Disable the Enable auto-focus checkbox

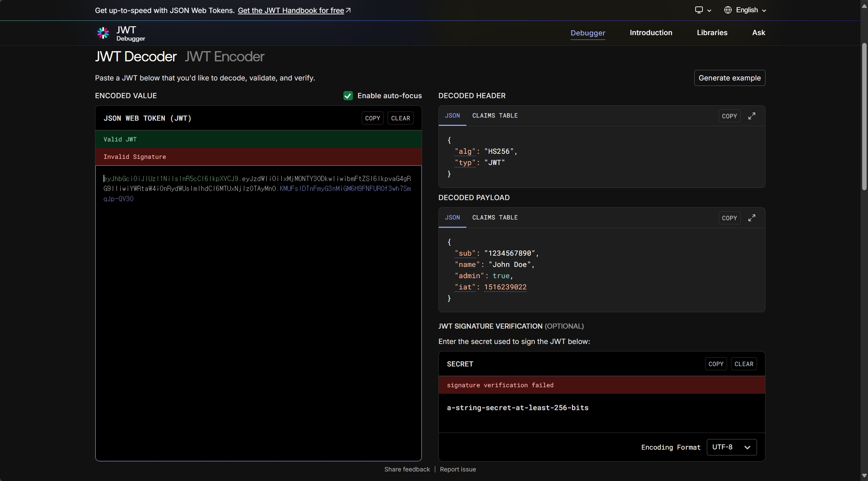point(348,96)
